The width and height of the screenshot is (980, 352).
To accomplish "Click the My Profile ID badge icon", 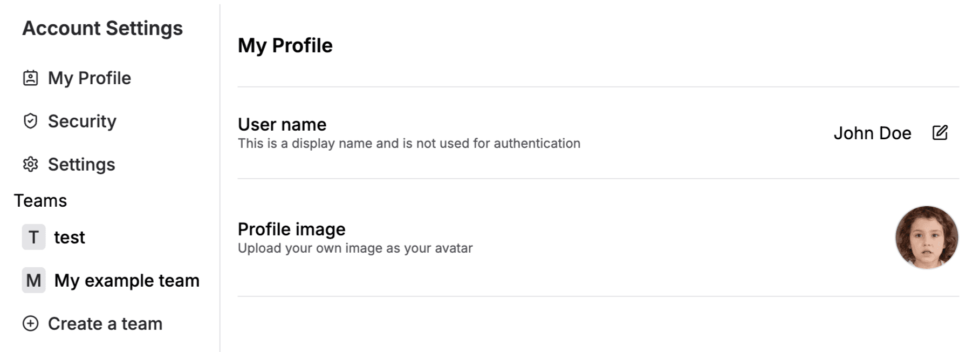I will pyautogui.click(x=31, y=78).
